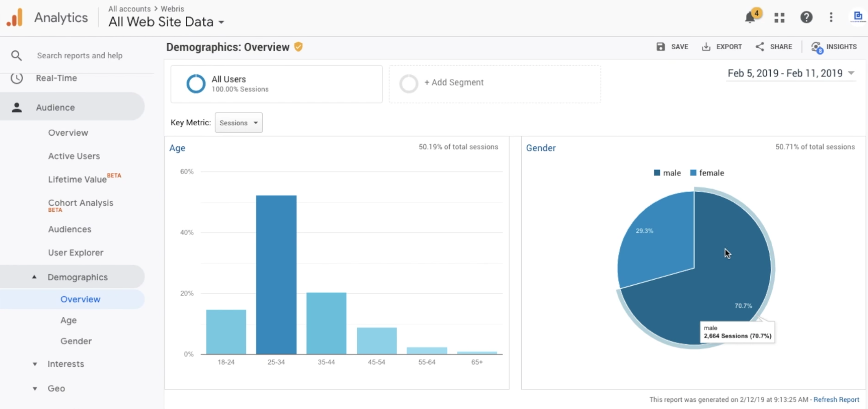Screen dimensions: 868x409
Task: Click the 65+ age bar
Action: [477, 353]
